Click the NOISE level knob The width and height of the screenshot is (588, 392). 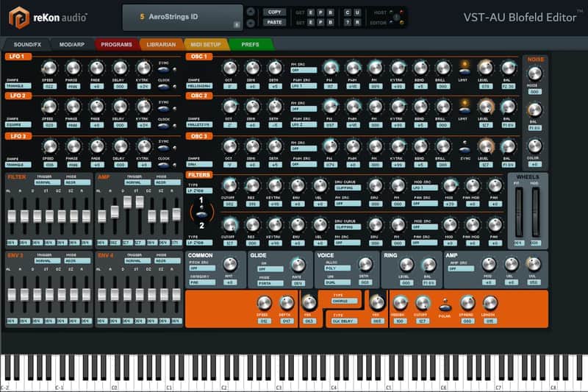535,74
